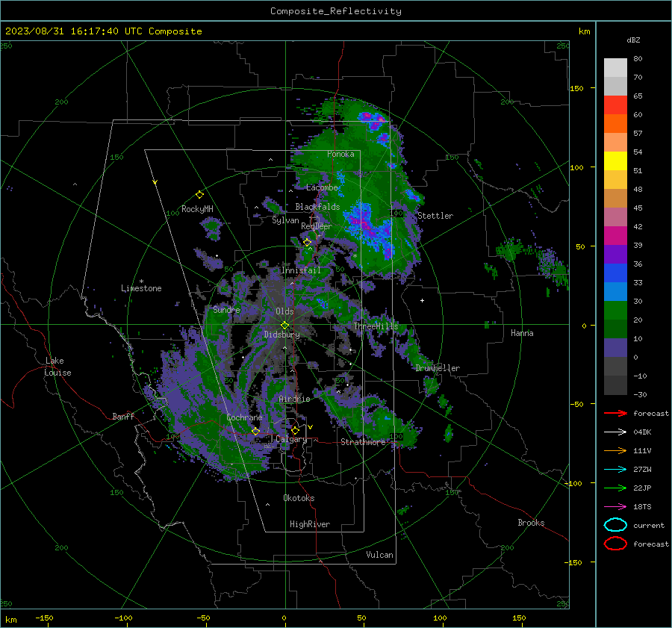
Task: Click the yellow diamond marker near RockyMH
Action: (x=199, y=195)
